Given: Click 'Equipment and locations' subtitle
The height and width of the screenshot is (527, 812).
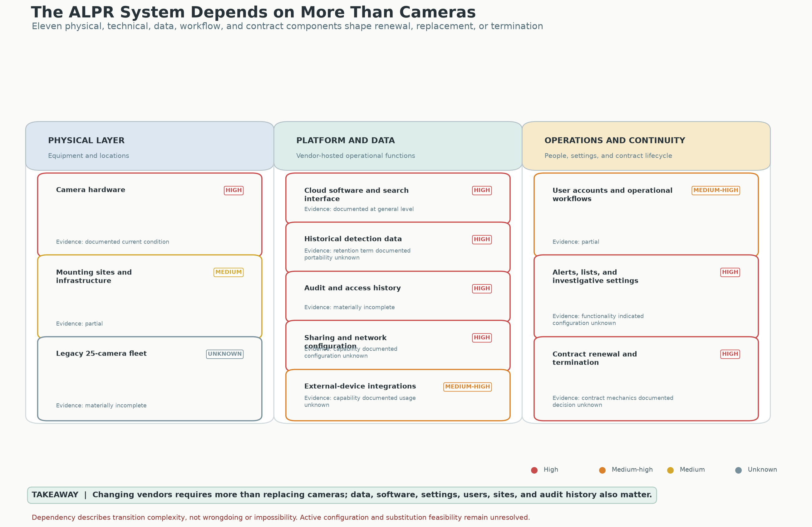Looking at the screenshot, I should (x=88, y=156).
